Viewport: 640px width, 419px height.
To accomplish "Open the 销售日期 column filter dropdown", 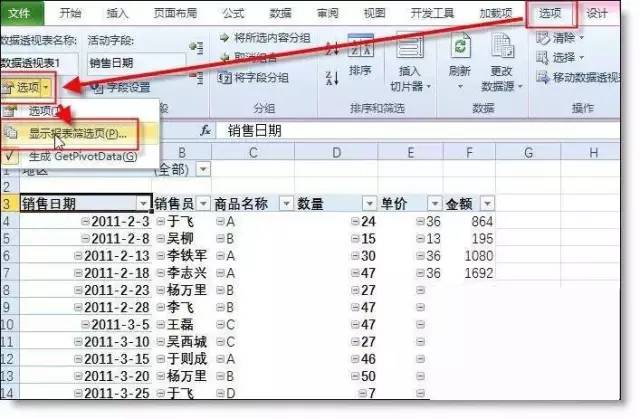I will pyautogui.click(x=144, y=203).
